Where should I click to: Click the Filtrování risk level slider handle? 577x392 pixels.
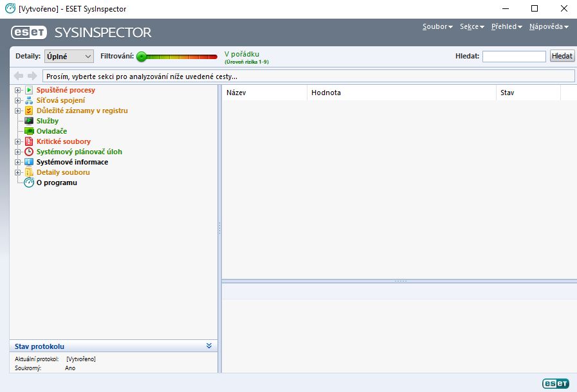coord(142,57)
